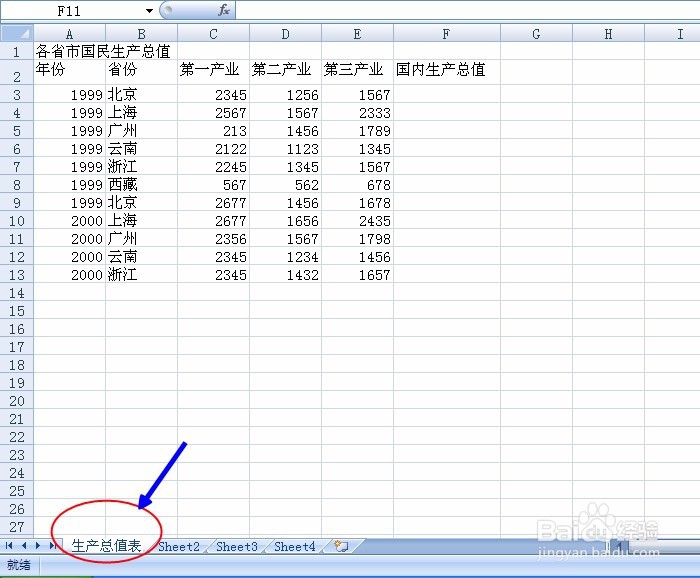Click cell 浙江 in row 7

142,166
